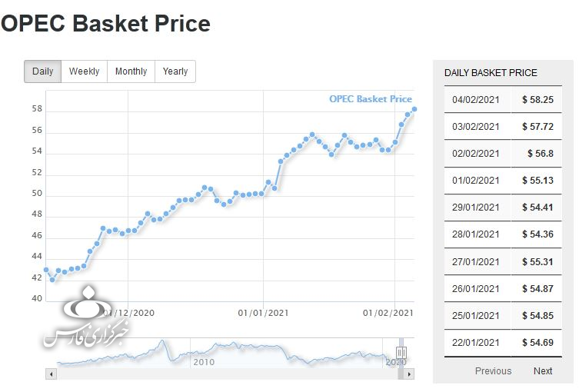Open the Monthly price view

coord(131,71)
